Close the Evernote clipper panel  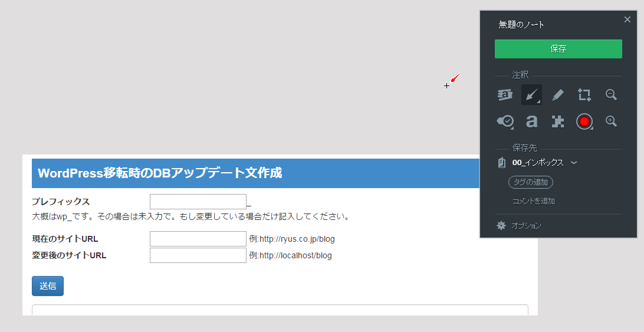click(627, 19)
